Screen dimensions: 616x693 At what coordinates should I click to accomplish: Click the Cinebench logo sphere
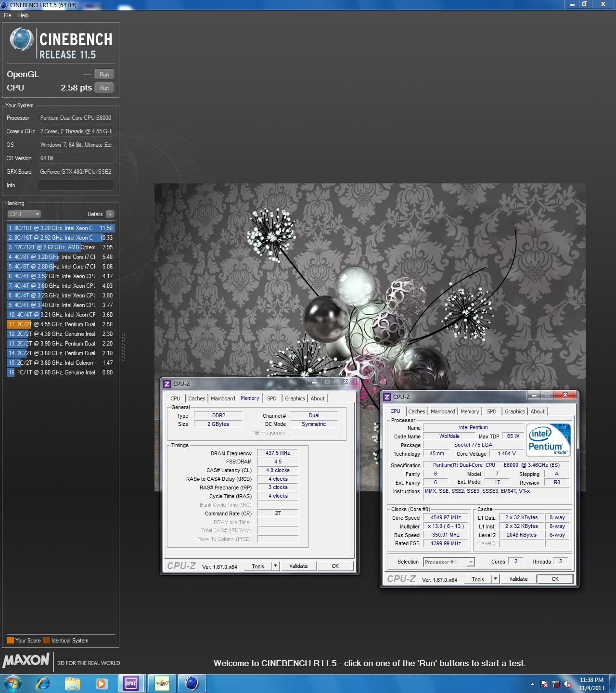pos(21,39)
